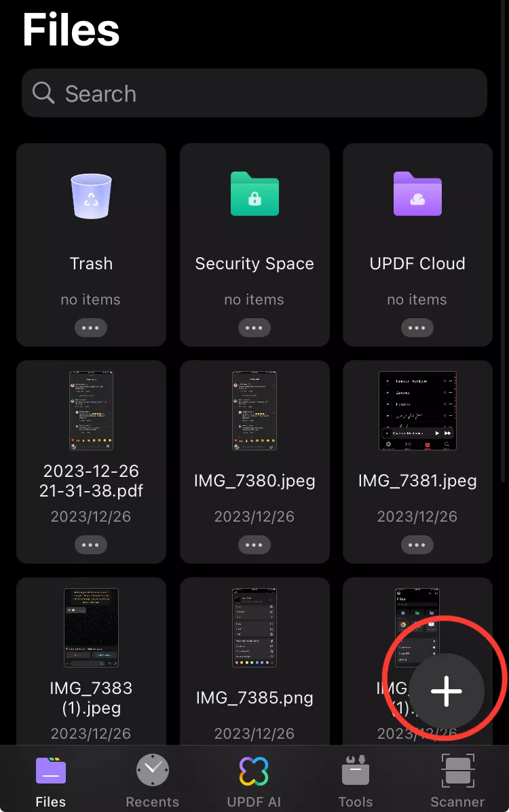
Task: Select the Security Space label
Action: (x=254, y=264)
